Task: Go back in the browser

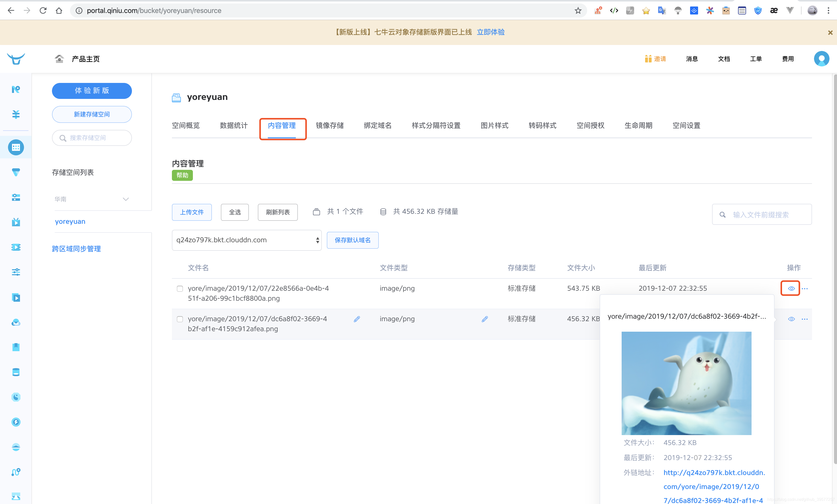Action: 11,10
